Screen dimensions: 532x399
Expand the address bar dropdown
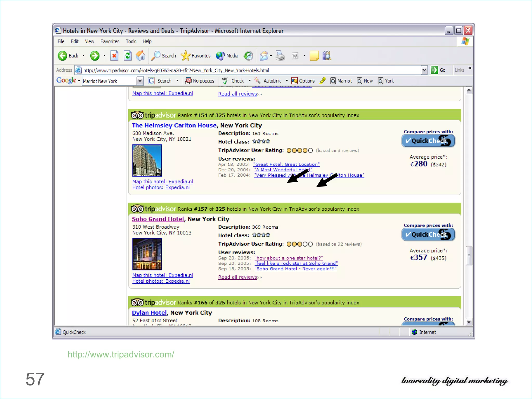point(424,70)
